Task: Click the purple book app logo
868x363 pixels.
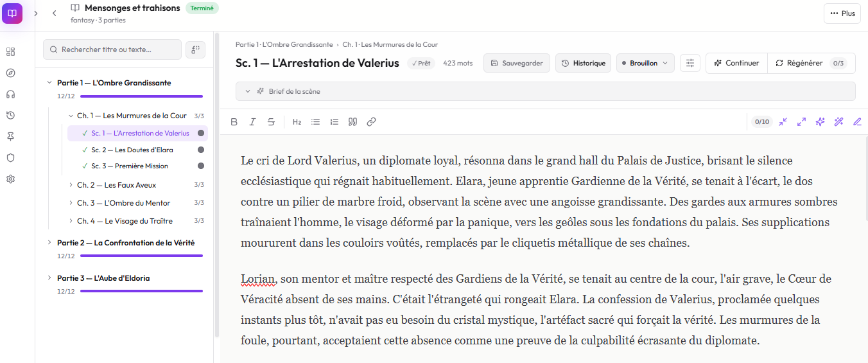Action: tap(12, 13)
